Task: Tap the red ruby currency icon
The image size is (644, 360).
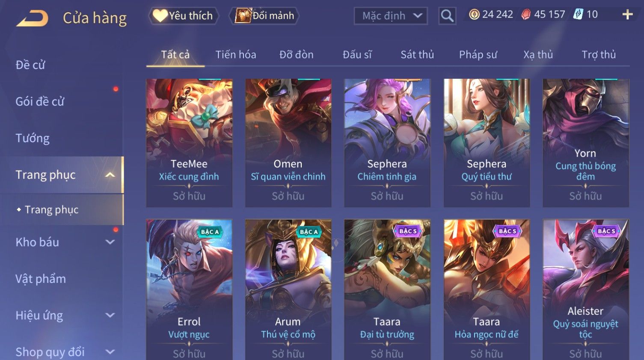Action: [x=526, y=15]
